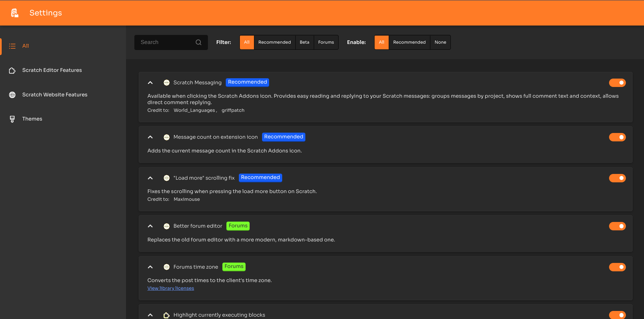The height and width of the screenshot is (319, 644).
Task: Collapse the Forums time zone card
Action: pyautogui.click(x=151, y=267)
